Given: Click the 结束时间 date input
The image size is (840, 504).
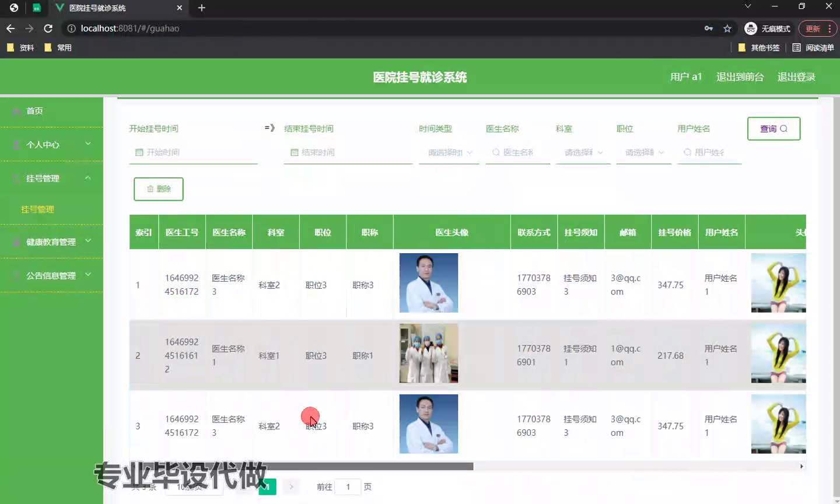Looking at the screenshot, I should [x=348, y=152].
